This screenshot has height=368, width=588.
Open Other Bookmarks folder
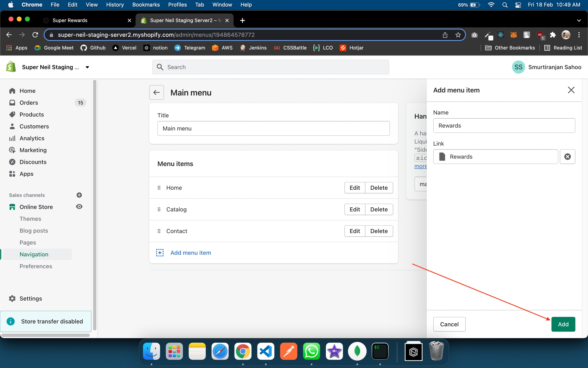coord(510,48)
